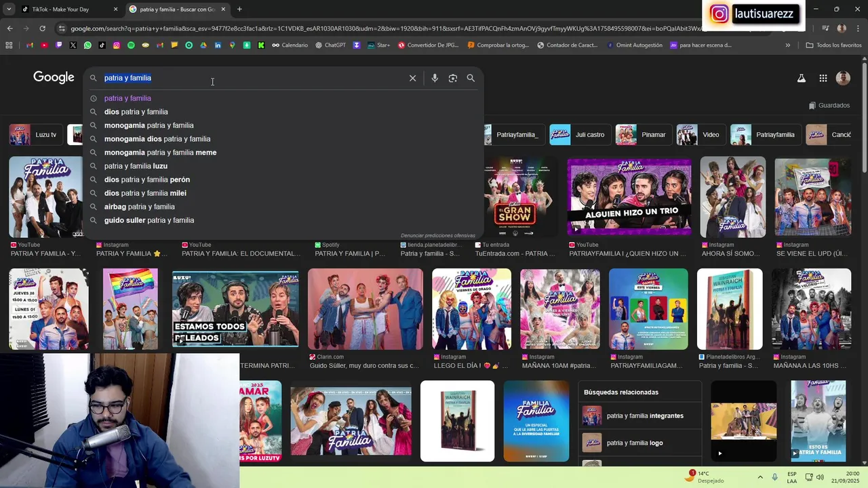Select the Pinamar filter chip
This screenshot has width=868, height=488.
click(644, 135)
